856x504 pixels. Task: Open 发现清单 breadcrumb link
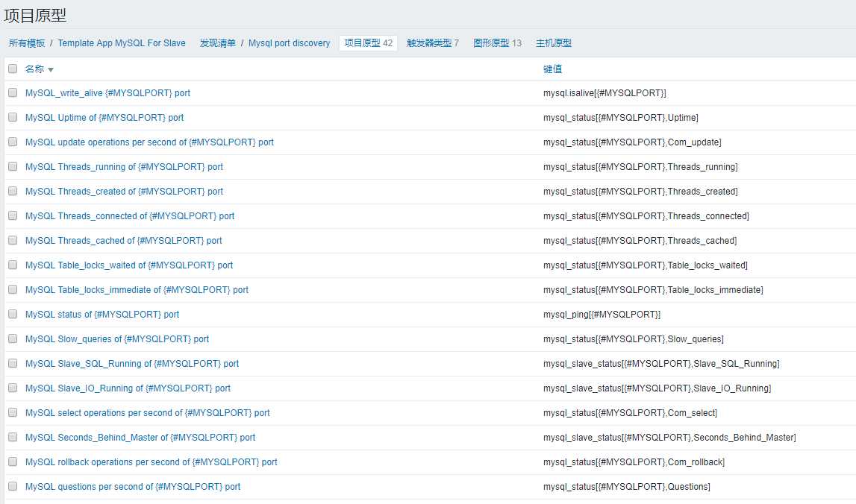tap(217, 43)
